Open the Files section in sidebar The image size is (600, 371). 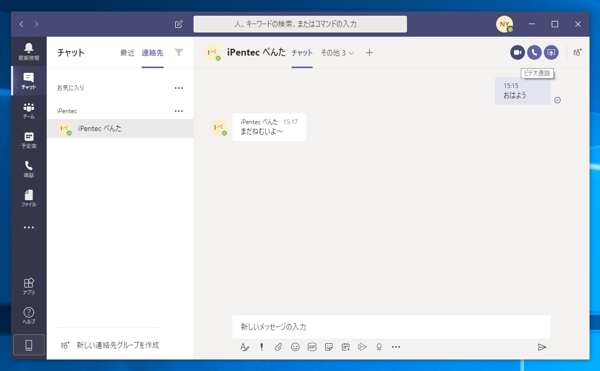coord(29,198)
